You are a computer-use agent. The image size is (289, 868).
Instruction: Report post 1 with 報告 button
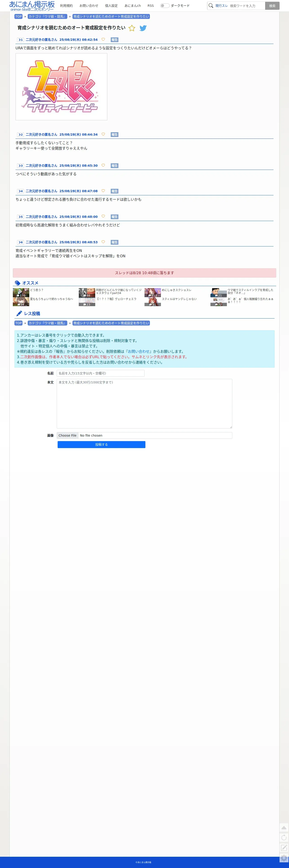(x=115, y=40)
